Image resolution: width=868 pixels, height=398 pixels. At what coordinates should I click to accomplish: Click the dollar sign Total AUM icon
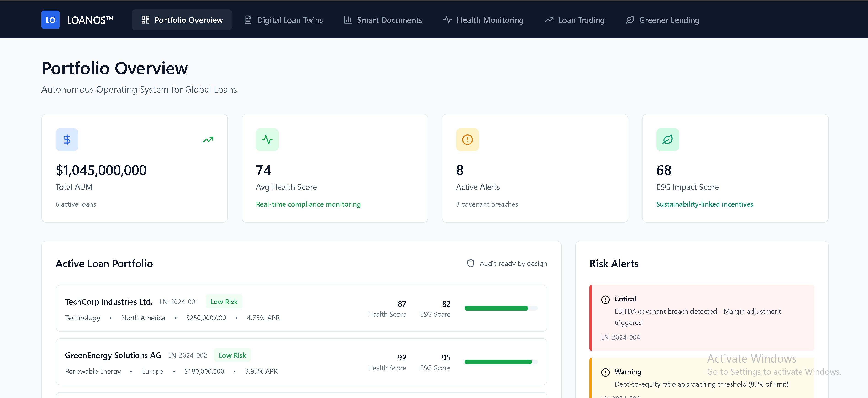[x=67, y=140]
